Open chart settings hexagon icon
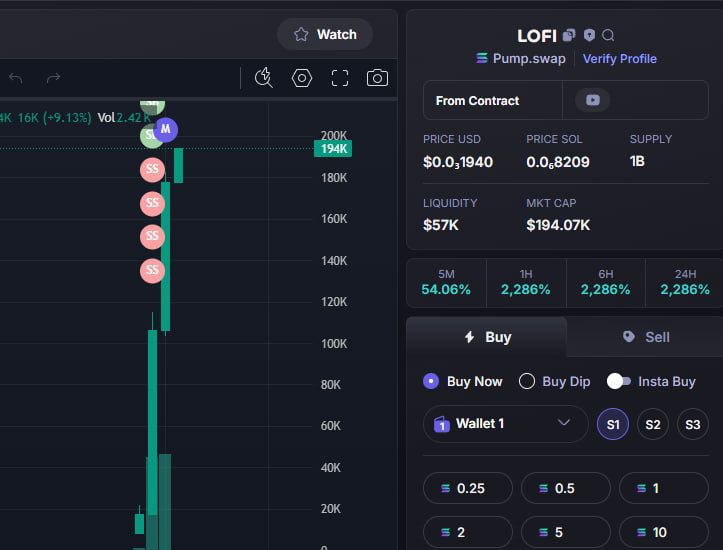This screenshot has height=550, width=723. pyautogui.click(x=302, y=78)
